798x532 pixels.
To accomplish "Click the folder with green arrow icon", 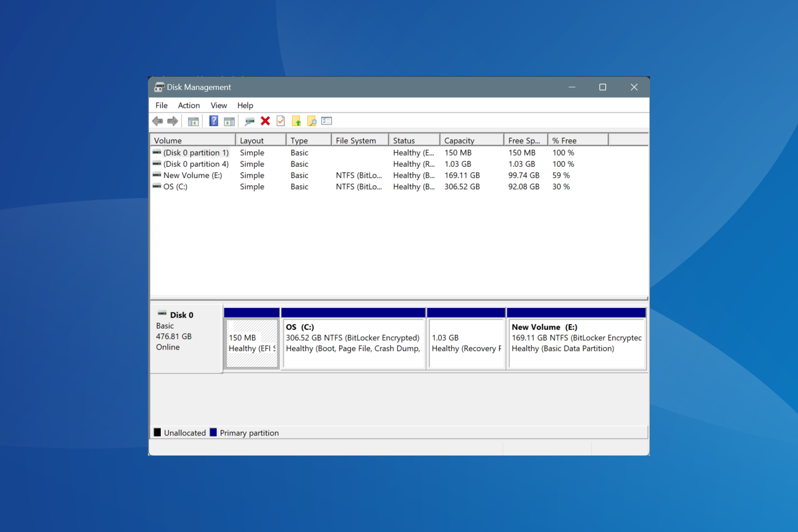I will click(296, 121).
